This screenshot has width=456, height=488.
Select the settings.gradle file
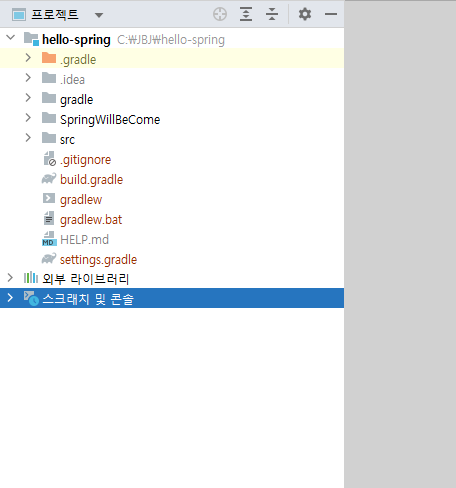(98, 260)
